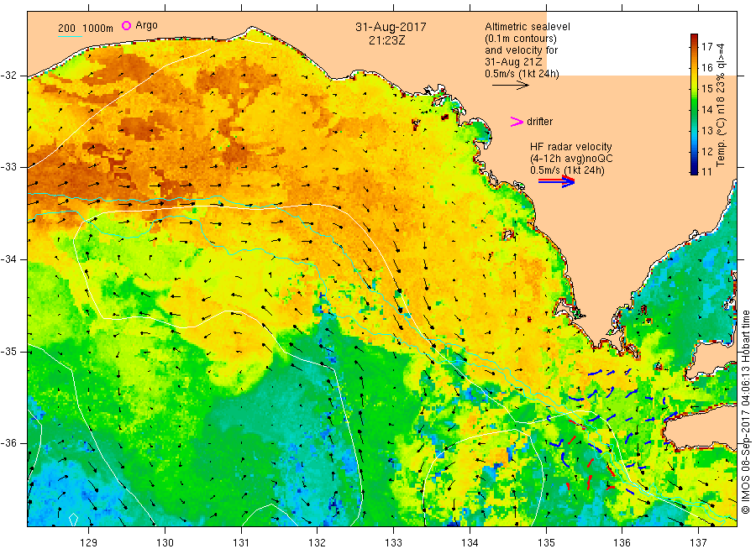Click the '(4-12h avg)noQC' legend text
The width and height of the screenshot is (756, 554).
coord(572,159)
